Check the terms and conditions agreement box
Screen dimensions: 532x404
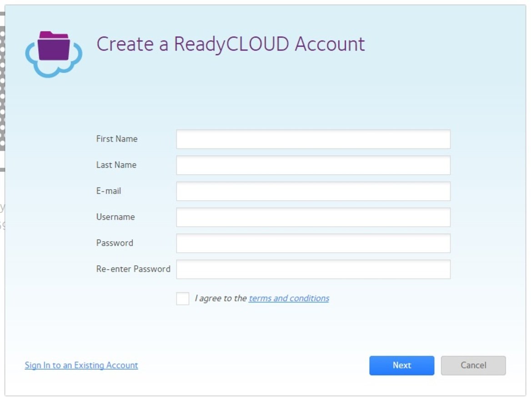click(x=182, y=298)
